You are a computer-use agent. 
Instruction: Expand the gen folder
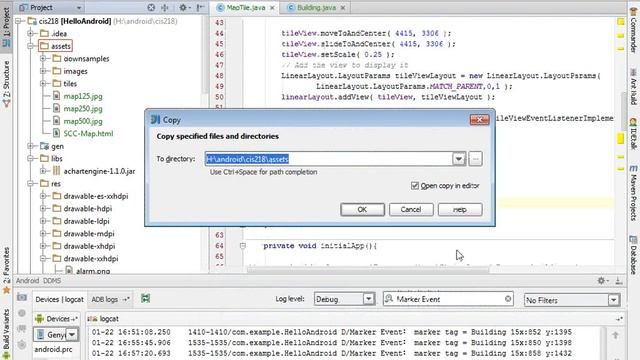click(31, 146)
